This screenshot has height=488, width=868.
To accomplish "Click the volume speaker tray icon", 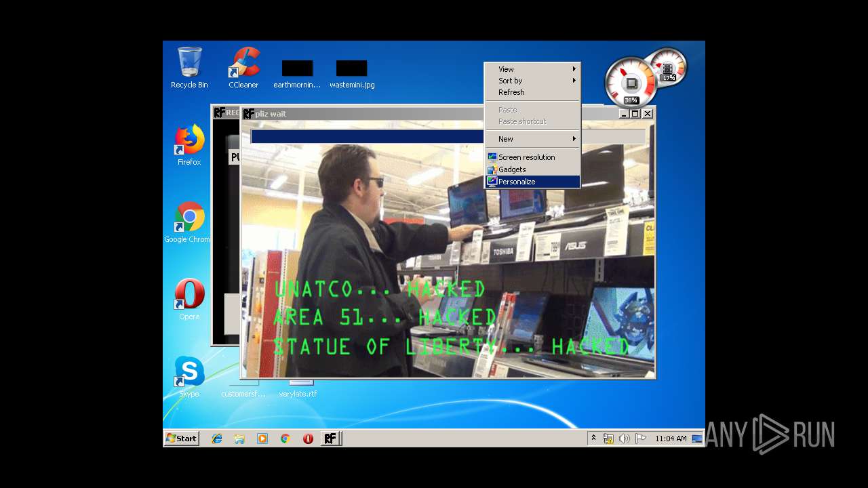I will coord(624,439).
